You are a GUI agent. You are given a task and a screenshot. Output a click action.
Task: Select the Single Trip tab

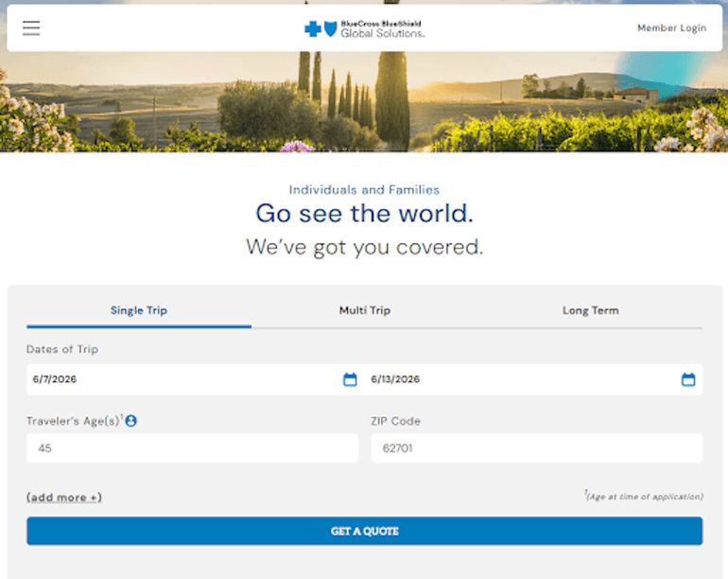139,311
